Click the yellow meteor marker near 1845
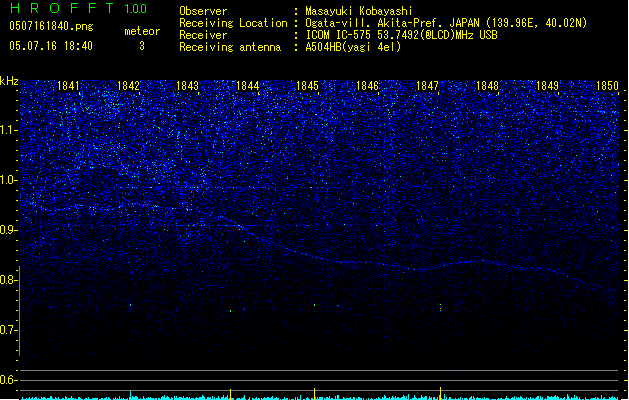Screen dimensions: 629x400 [314, 394]
